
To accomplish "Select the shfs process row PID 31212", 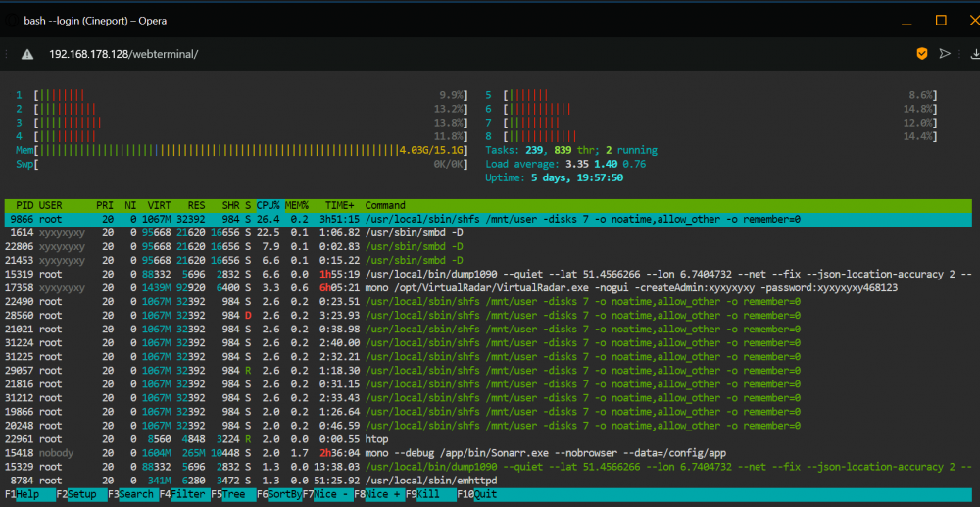I will [x=488, y=397].
